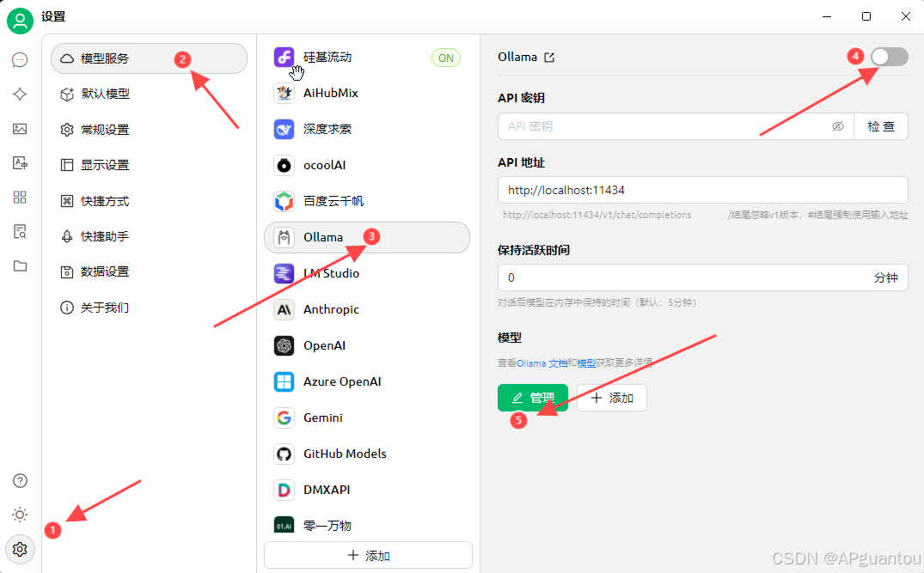Open the 常规设置 settings section
Viewport: 924px width, 573px height.
click(x=149, y=130)
